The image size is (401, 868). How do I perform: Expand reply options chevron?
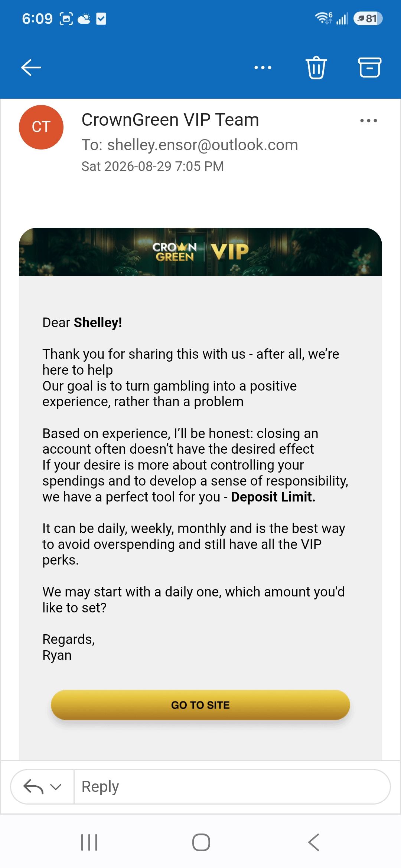tap(56, 787)
